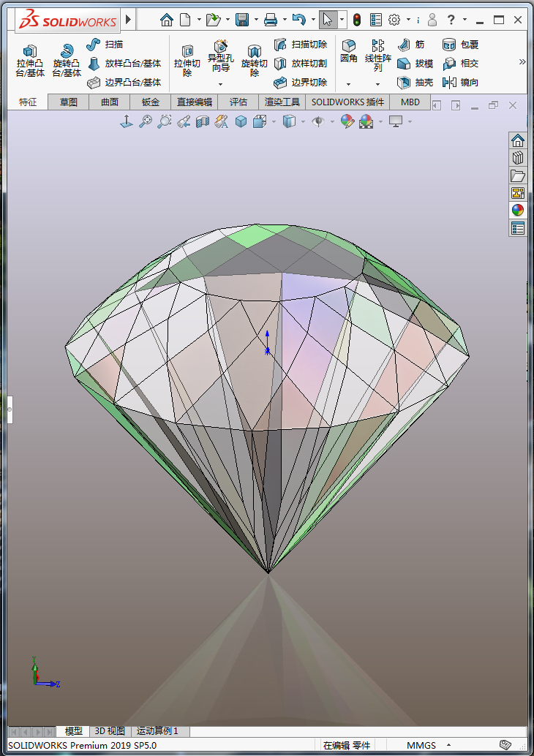Image resolution: width=534 pixels, height=756 pixels.
Task: Switch to the SOLIDWORKS 插件 tab
Action: (347, 102)
